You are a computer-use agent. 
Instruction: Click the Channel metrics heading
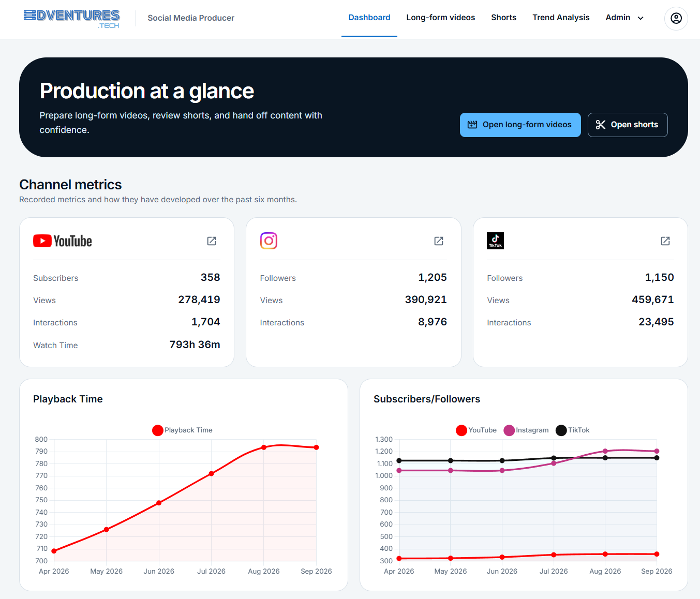tap(70, 185)
